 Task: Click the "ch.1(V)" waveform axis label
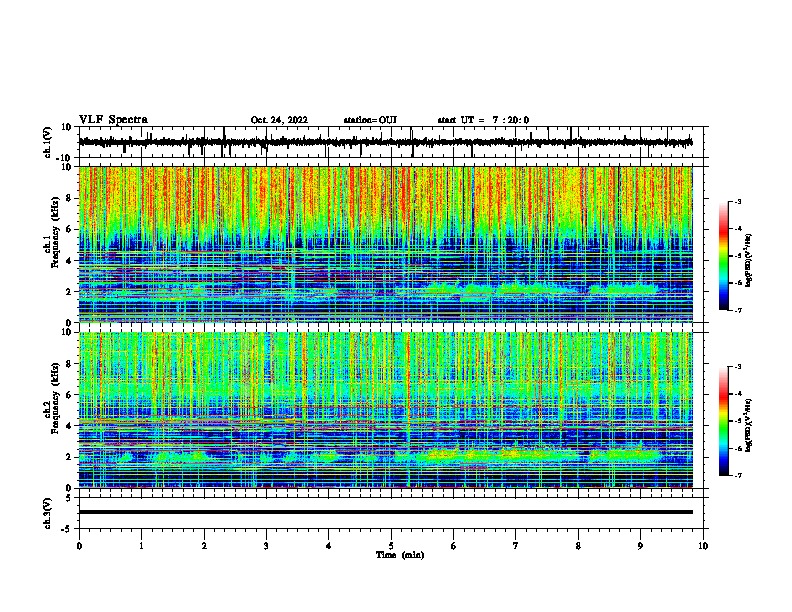[x=47, y=142]
